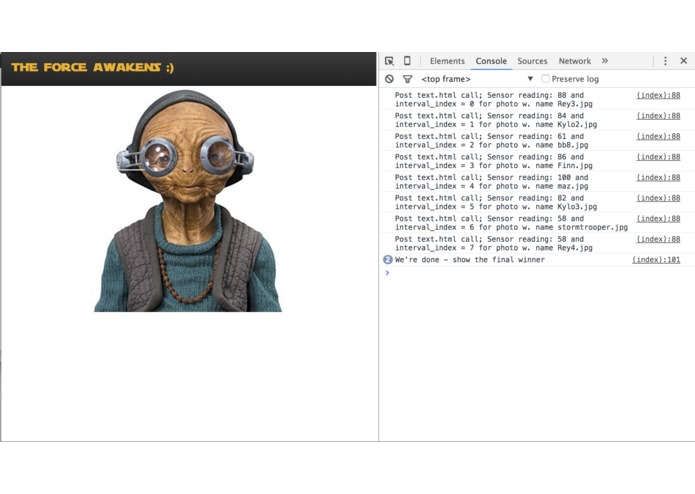
Task: Open the Sources tab
Action: 532,61
